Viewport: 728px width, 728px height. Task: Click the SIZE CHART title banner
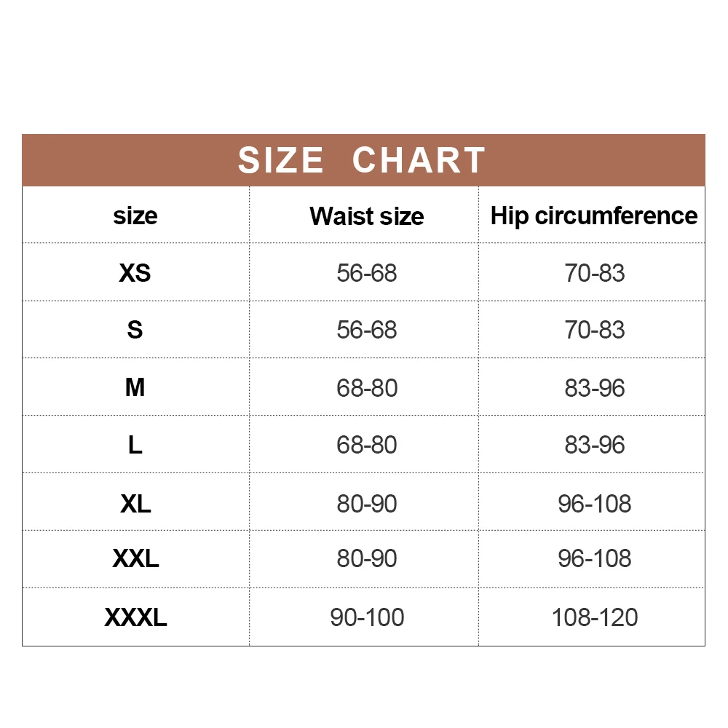coord(363,160)
